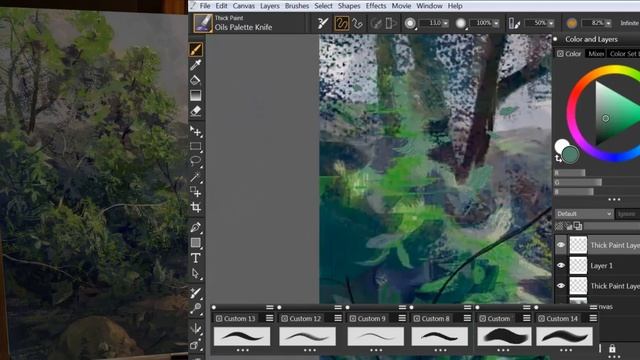The image size is (640, 360).
Task: Click the Reset Tool brush icon
Action: click(323, 23)
